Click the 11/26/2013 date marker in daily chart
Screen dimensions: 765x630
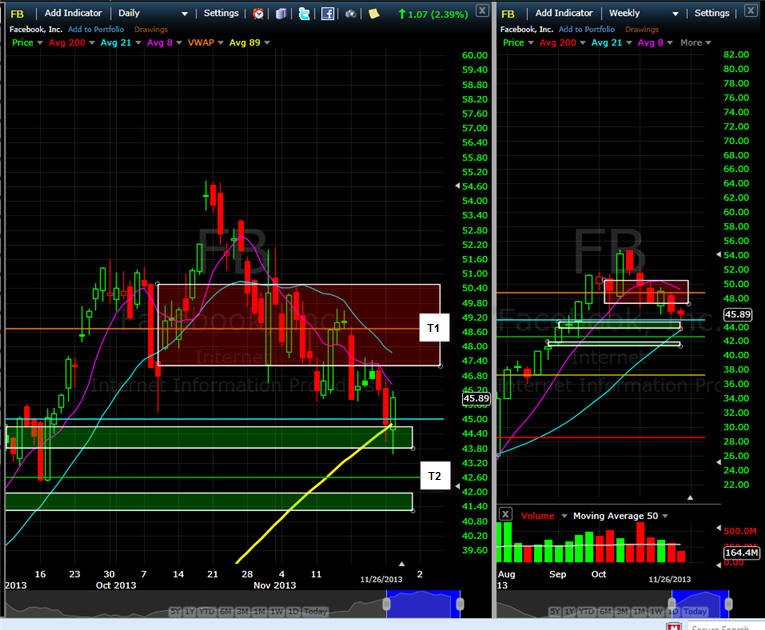[x=381, y=579]
